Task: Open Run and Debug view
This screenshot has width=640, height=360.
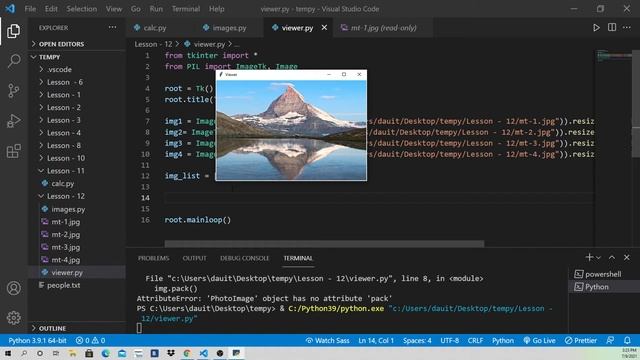Action: pos(13,121)
